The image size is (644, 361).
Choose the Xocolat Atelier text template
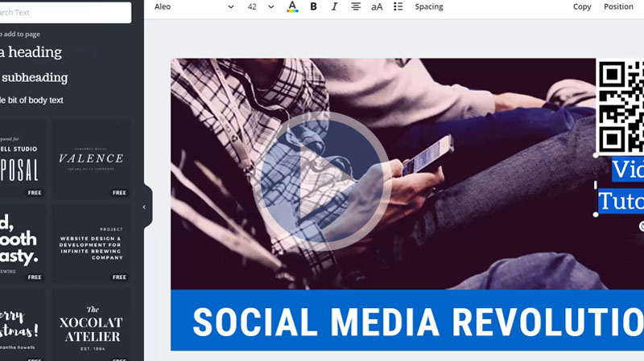coord(91,325)
